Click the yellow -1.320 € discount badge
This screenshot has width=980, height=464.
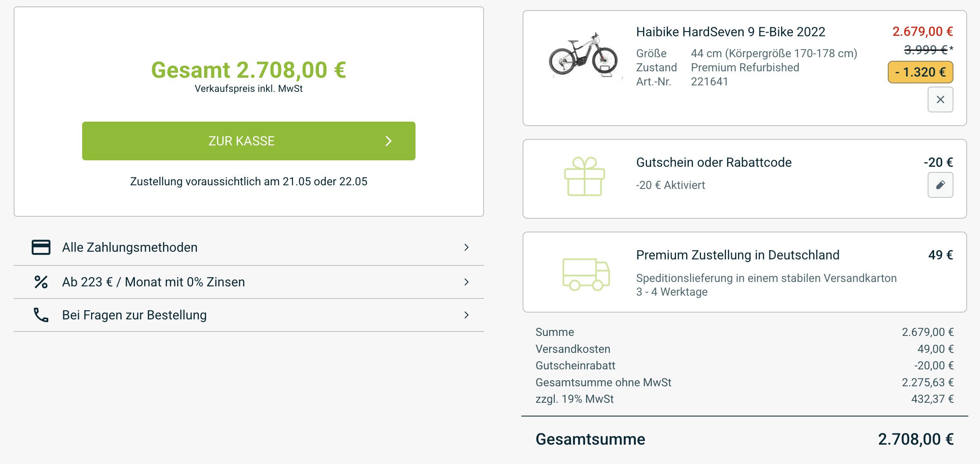[x=920, y=72]
